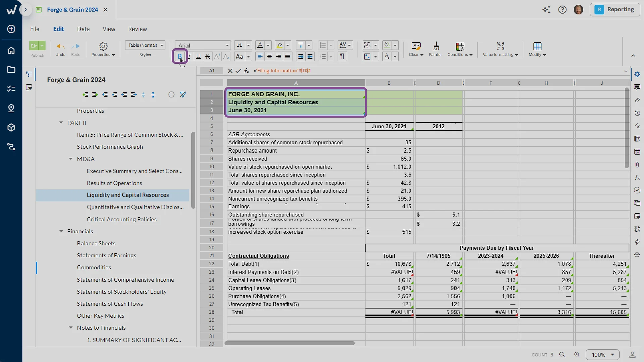The width and height of the screenshot is (644, 362).
Task: Open the Review menu
Action: (138, 29)
